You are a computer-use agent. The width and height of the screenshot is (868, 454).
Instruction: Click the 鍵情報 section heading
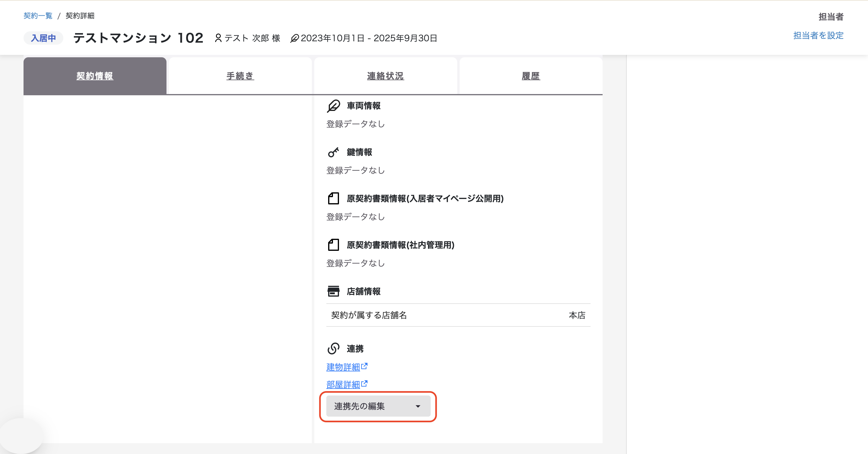click(x=360, y=152)
